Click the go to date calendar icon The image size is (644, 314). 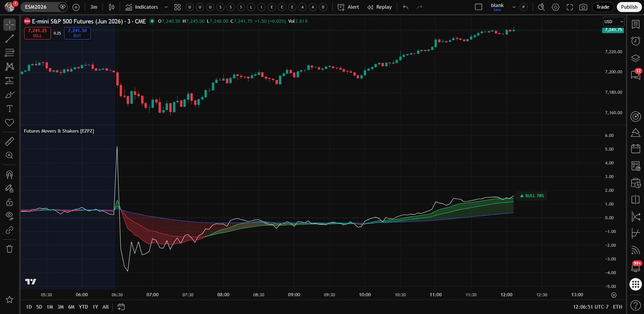pyautogui.click(x=121, y=306)
